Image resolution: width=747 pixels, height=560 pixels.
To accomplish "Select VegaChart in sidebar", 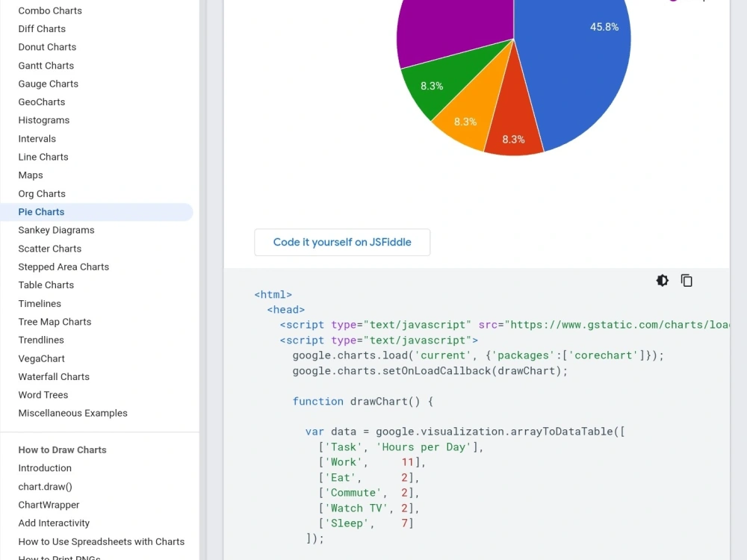I will 41,358.
